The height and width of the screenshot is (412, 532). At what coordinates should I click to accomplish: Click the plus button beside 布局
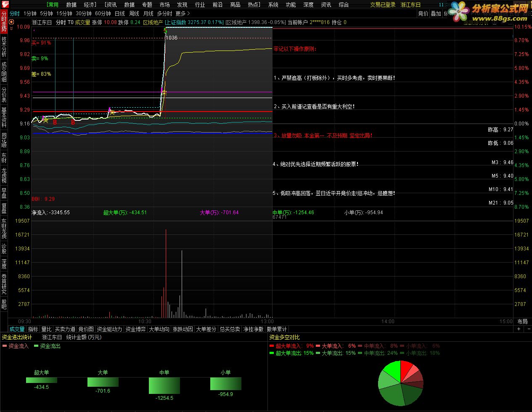[519, 329]
